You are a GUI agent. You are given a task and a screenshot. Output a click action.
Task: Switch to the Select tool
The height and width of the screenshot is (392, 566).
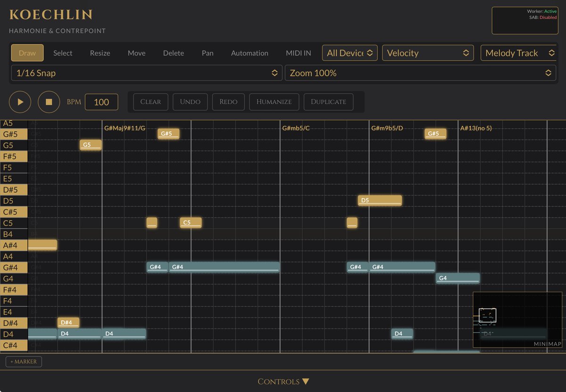[x=63, y=53]
